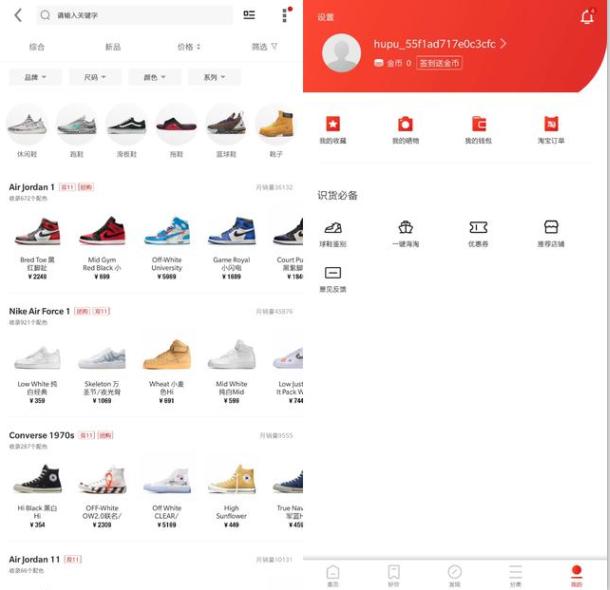610x590 pixels.
Task: Go to the compass discover tab
Action: (455, 575)
